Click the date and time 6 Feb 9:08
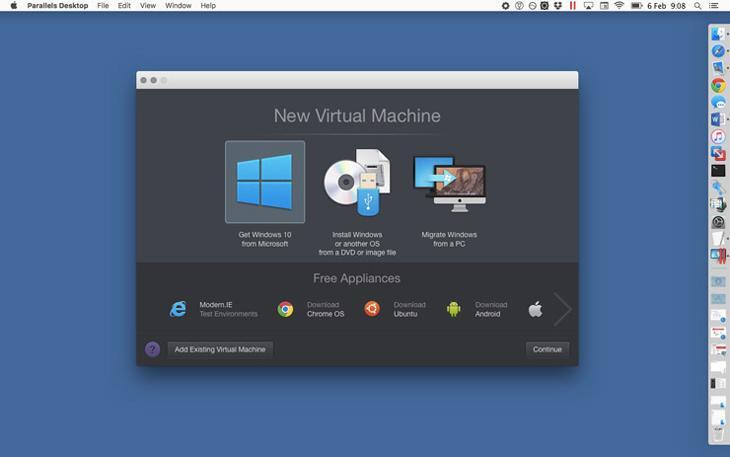The image size is (730, 457). point(666,6)
